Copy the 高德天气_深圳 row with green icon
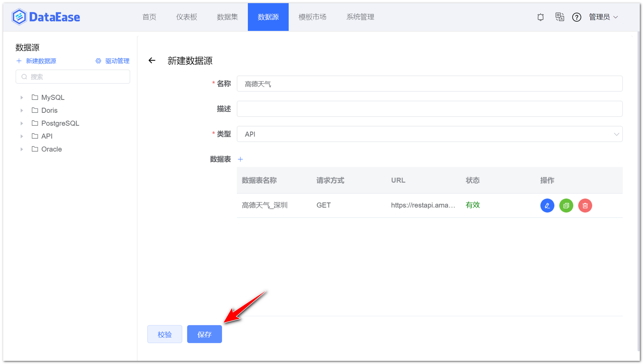This screenshot has height=364, width=643. pyautogui.click(x=566, y=205)
